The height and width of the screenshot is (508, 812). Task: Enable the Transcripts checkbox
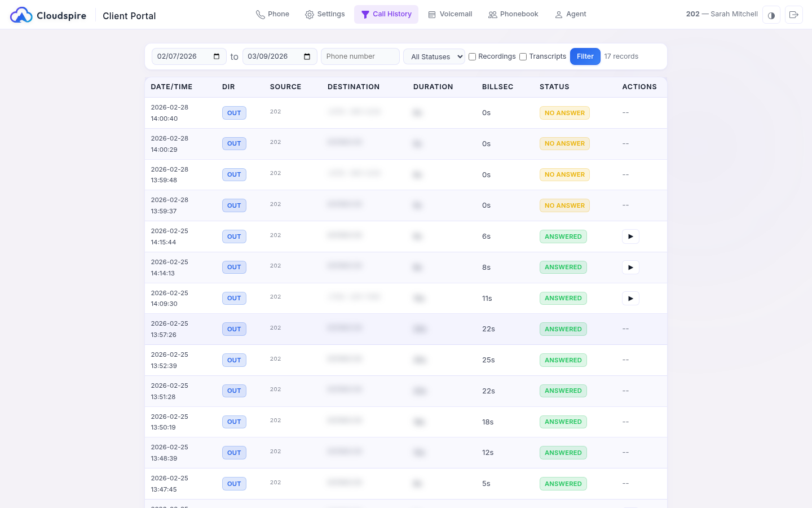[523, 56]
